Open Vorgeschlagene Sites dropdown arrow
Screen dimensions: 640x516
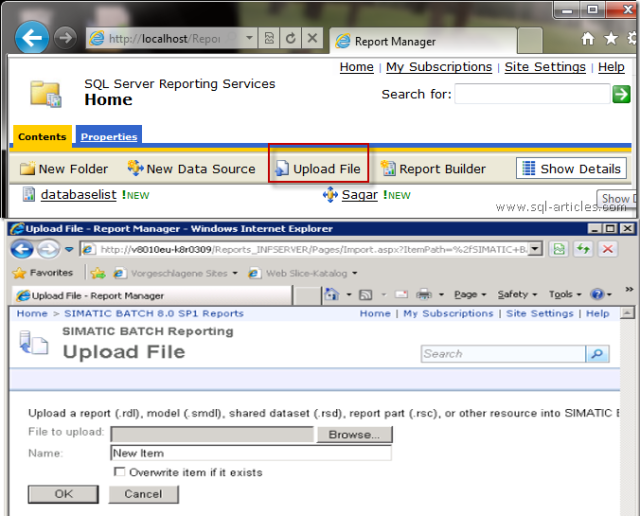click(235, 273)
